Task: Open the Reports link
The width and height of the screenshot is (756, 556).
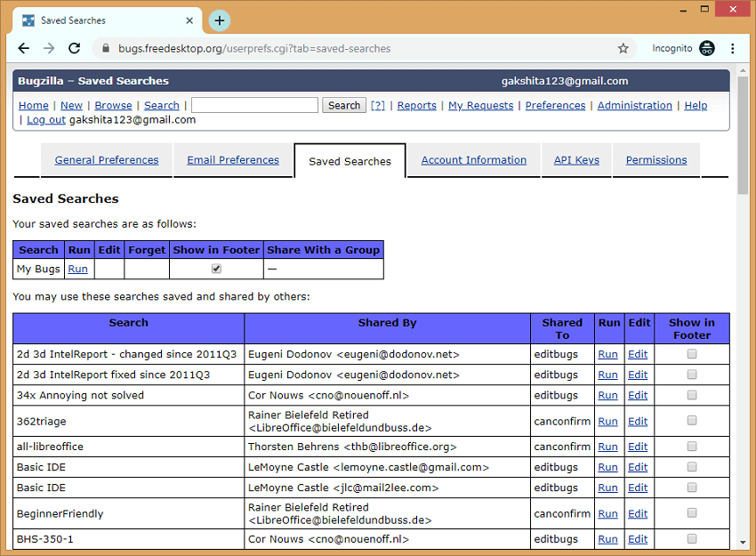Action: [x=416, y=106]
